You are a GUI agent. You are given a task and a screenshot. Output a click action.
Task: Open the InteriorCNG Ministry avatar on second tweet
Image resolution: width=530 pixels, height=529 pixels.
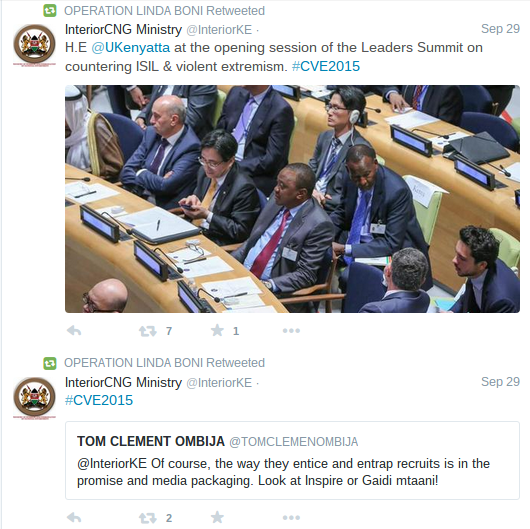34,397
